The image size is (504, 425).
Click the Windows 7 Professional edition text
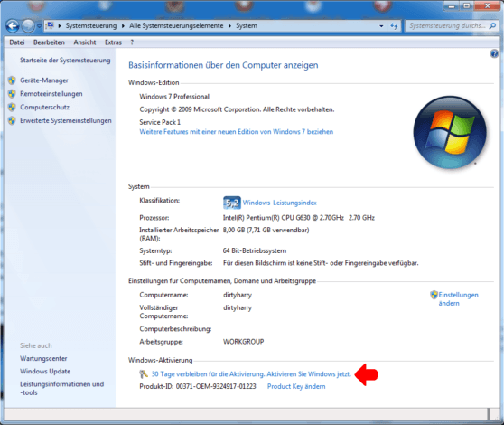pyautogui.click(x=174, y=97)
